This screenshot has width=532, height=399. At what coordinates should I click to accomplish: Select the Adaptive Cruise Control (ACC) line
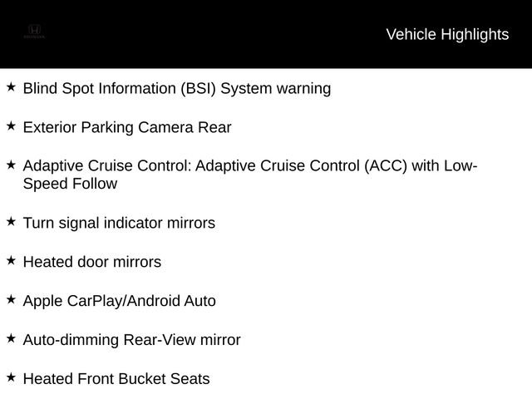250,166
